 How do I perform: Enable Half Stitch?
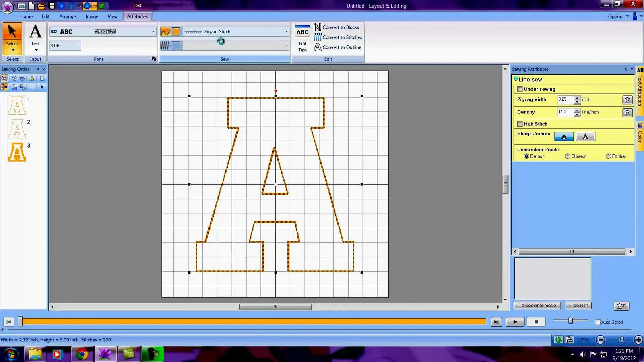coord(520,124)
